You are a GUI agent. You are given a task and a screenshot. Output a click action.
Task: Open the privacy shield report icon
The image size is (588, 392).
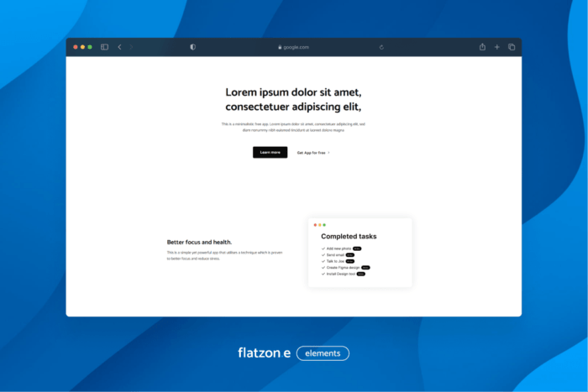(192, 47)
